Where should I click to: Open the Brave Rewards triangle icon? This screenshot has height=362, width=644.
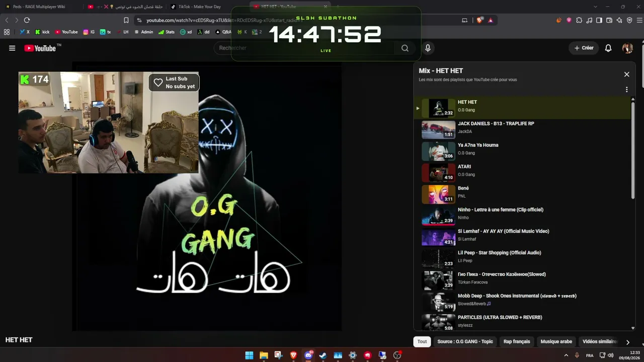(x=491, y=20)
